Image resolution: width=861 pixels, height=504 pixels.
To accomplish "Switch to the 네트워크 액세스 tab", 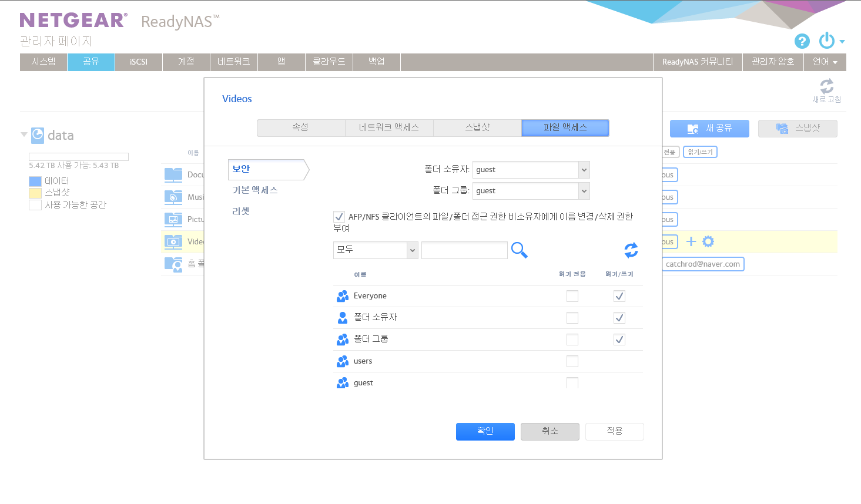I will click(x=389, y=127).
